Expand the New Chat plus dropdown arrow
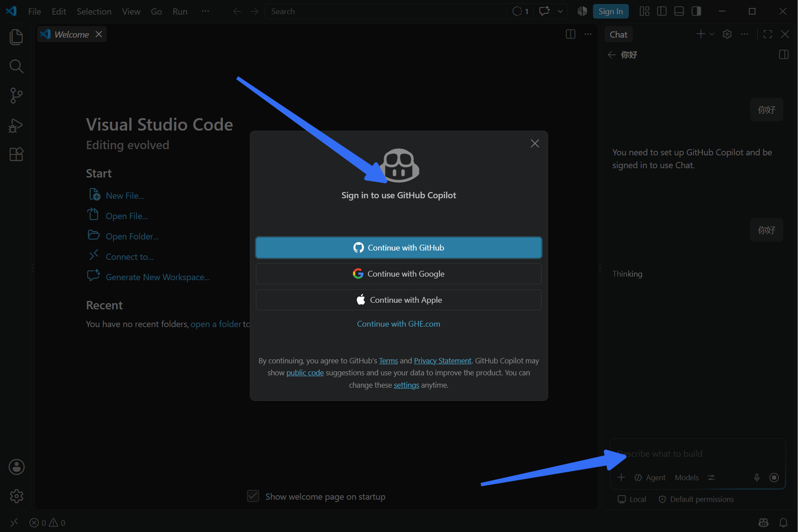The width and height of the screenshot is (798, 532). 712,34
